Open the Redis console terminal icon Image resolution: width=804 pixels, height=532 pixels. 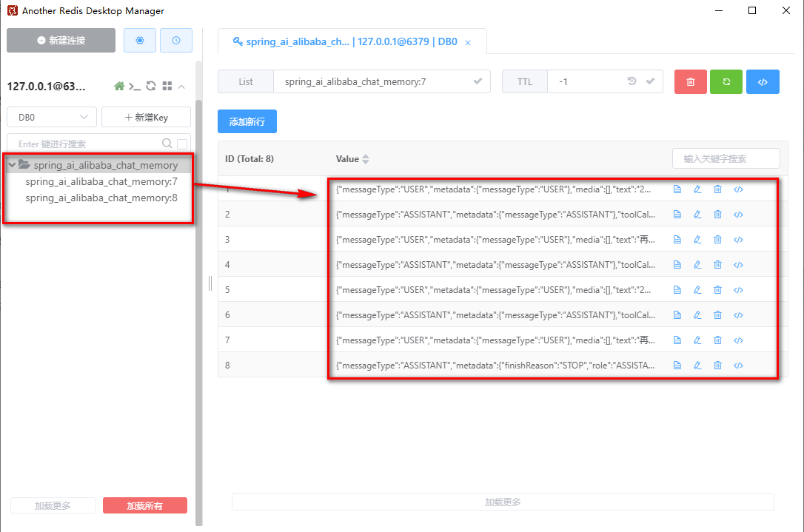pos(134,86)
